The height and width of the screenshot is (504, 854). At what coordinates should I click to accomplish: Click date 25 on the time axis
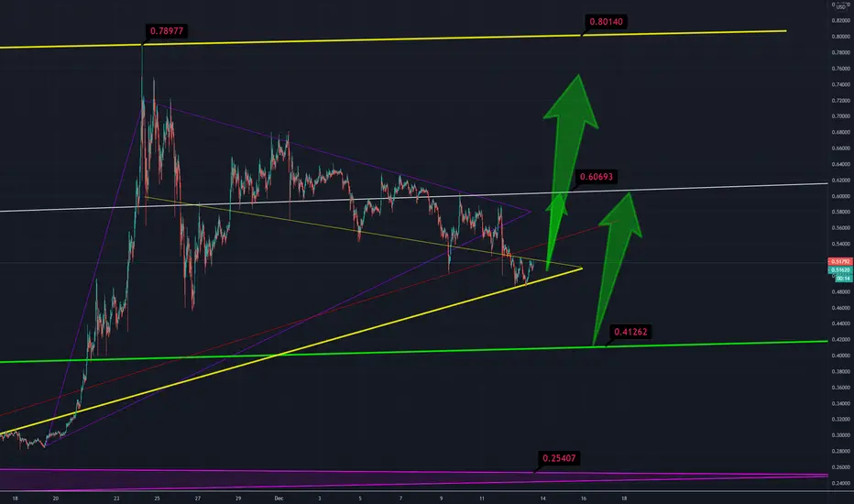tap(157, 499)
